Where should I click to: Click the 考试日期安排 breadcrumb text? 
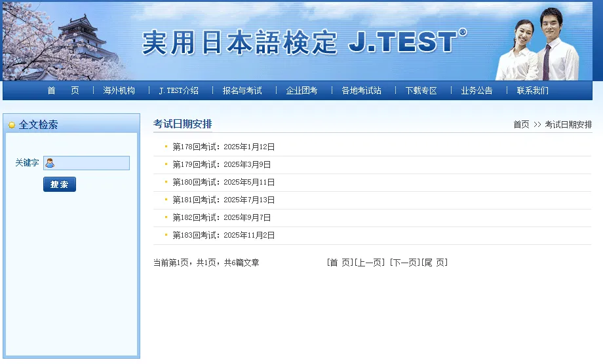(568, 125)
